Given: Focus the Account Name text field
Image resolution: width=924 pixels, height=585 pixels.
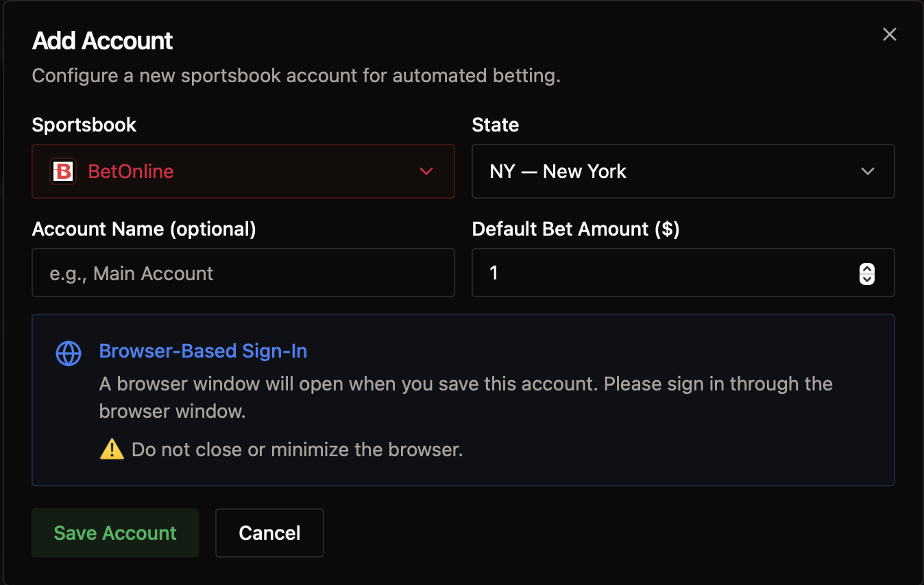Looking at the screenshot, I should (x=243, y=273).
